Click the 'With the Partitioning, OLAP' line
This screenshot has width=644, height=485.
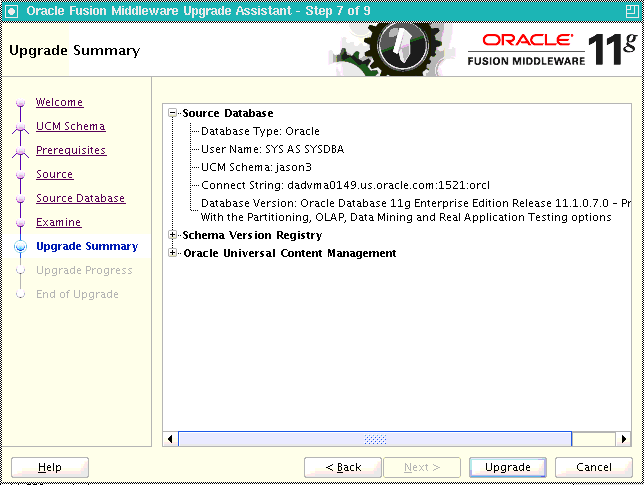pyautogui.click(x=406, y=217)
